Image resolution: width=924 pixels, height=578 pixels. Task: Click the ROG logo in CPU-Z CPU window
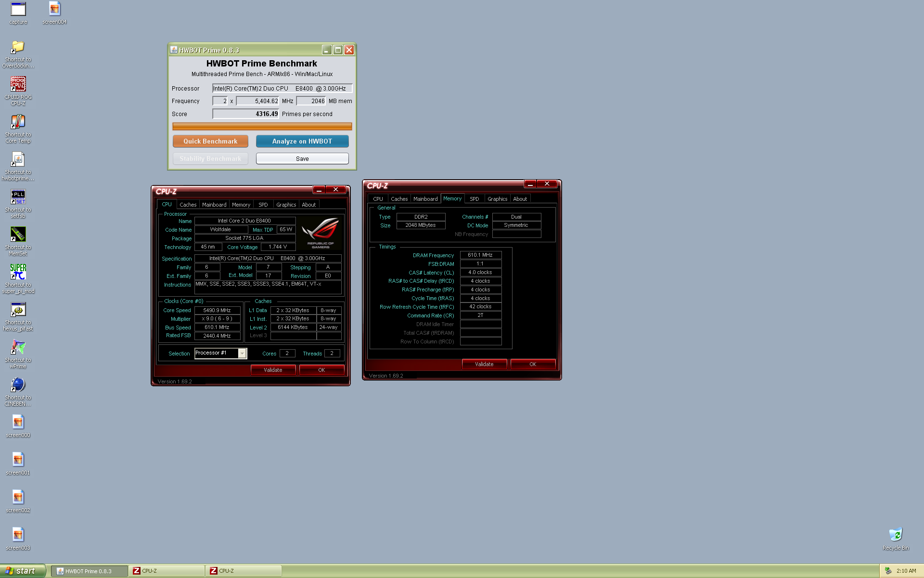(x=321, y=233)
